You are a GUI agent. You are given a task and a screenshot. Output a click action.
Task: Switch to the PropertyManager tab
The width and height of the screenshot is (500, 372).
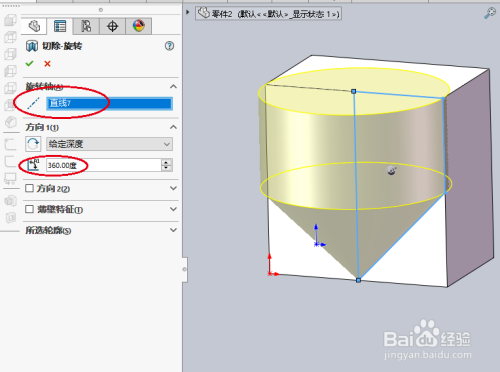point(60,26)
